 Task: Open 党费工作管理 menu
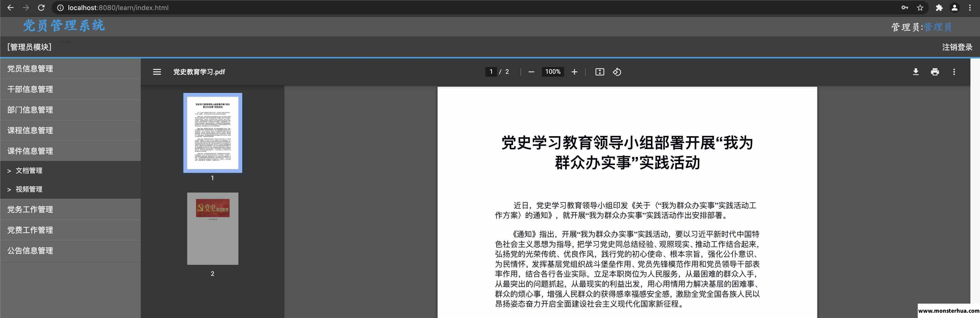tap(70, 230)
